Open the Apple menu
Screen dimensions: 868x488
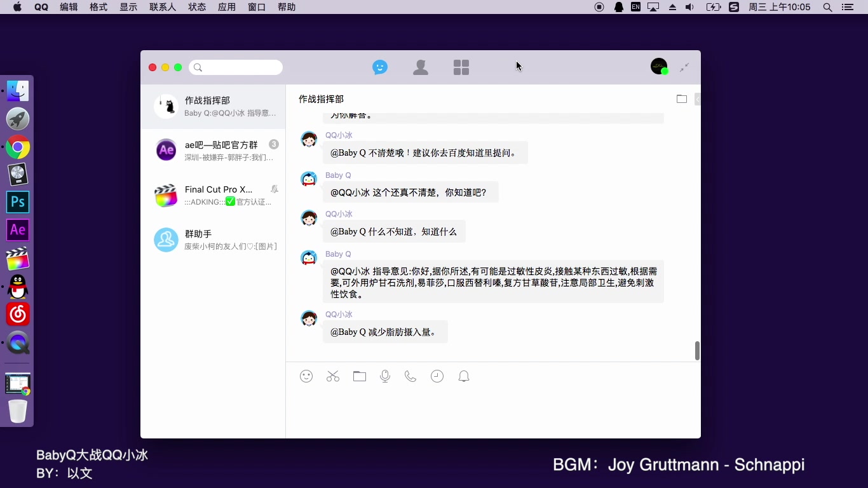[17, 7]
